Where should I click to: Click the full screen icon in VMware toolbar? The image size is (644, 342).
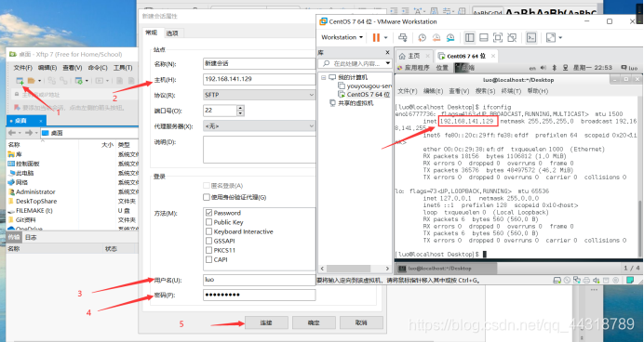[498, 37]
